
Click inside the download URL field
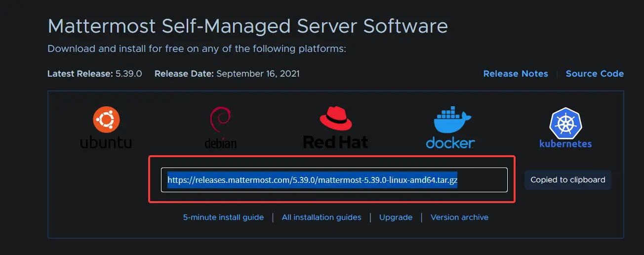click(334, 180)
